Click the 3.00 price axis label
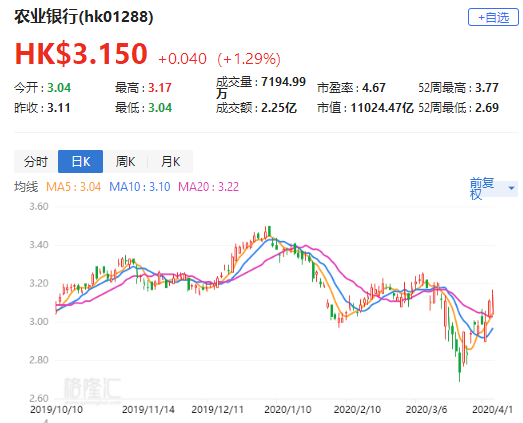This screenshot has height=423, width=523. (39, 322)
